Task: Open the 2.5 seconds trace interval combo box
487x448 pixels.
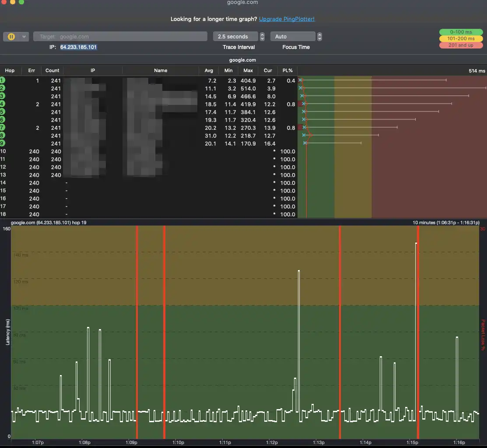Action: 235,36
